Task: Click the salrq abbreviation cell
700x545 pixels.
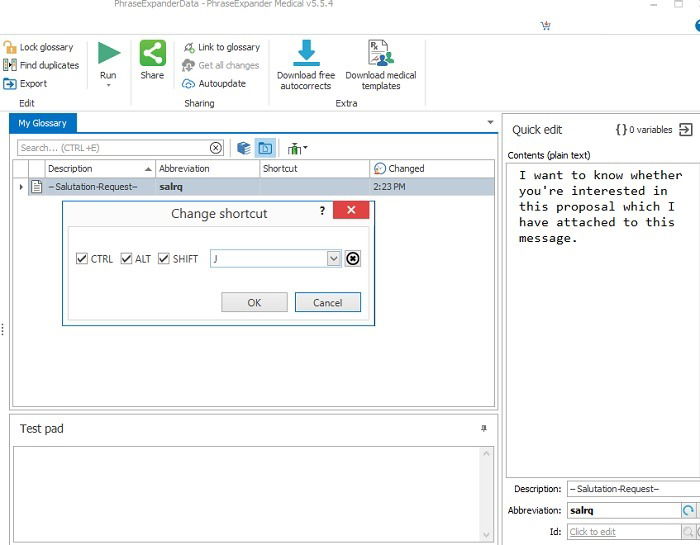Action: click(x=207, y=187)
